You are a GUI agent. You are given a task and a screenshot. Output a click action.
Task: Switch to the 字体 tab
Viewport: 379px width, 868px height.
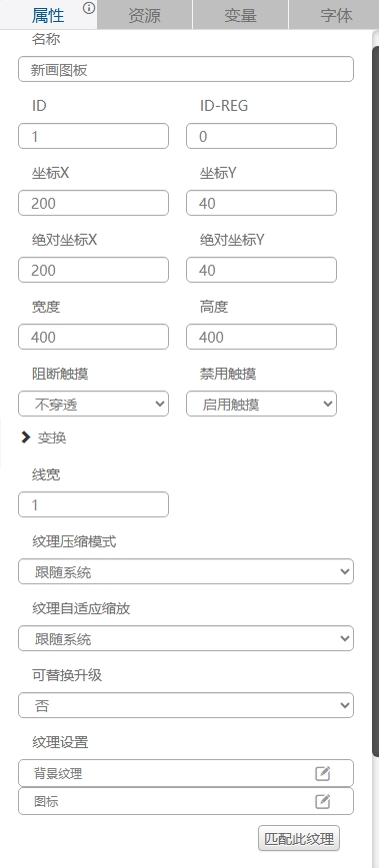[x=334, y=15]
